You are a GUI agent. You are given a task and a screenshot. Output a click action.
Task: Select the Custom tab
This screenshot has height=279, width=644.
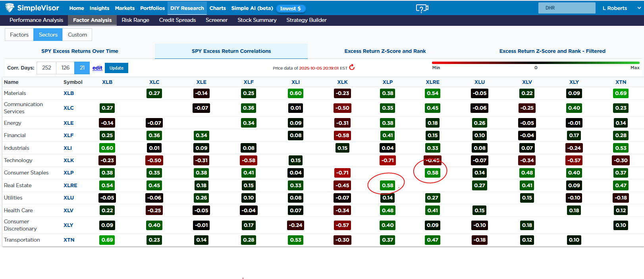point(77,35)
